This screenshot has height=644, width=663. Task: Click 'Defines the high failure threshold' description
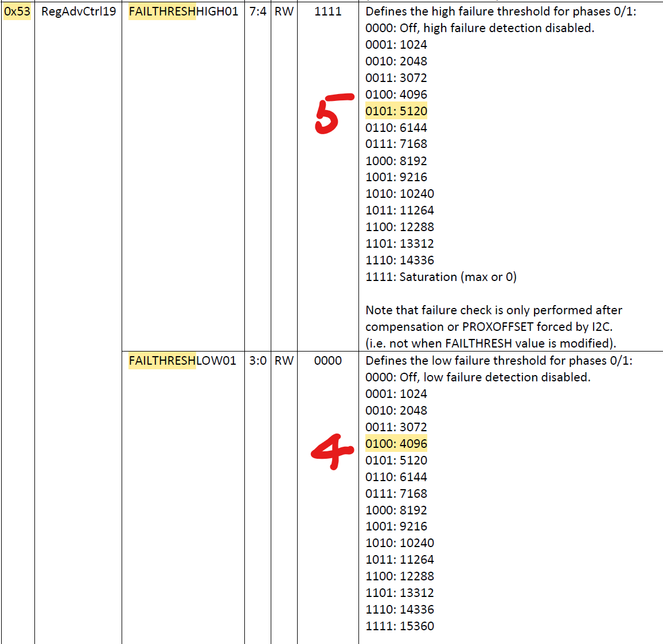point(500,11)
